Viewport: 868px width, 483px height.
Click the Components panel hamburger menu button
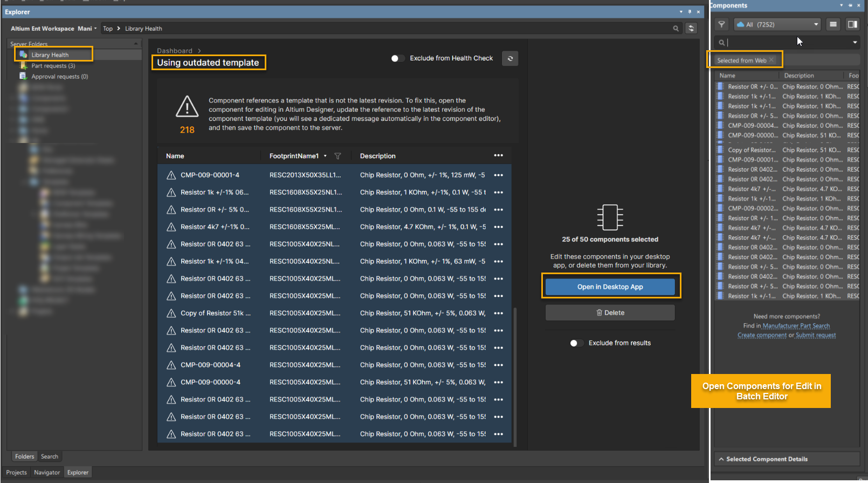(833, 24)
